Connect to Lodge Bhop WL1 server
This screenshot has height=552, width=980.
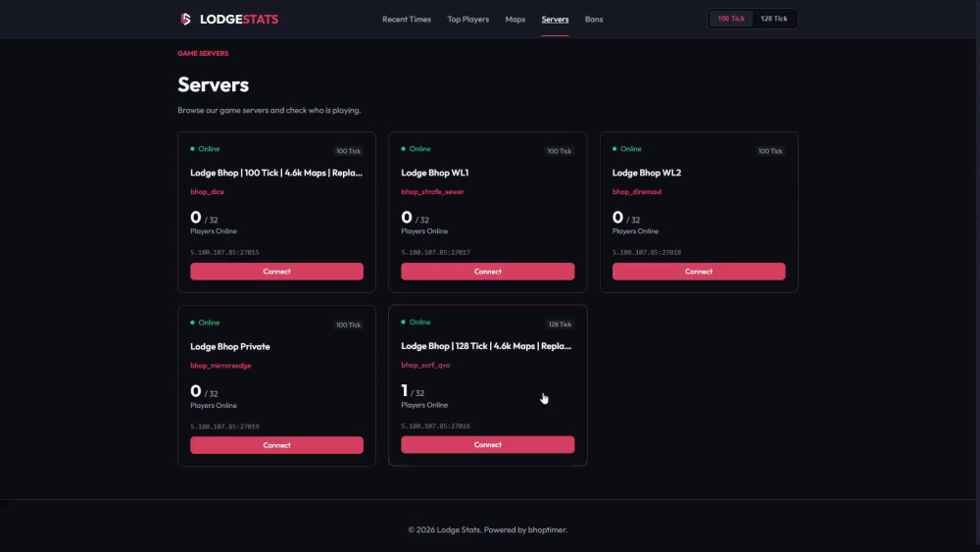point(487,272)
